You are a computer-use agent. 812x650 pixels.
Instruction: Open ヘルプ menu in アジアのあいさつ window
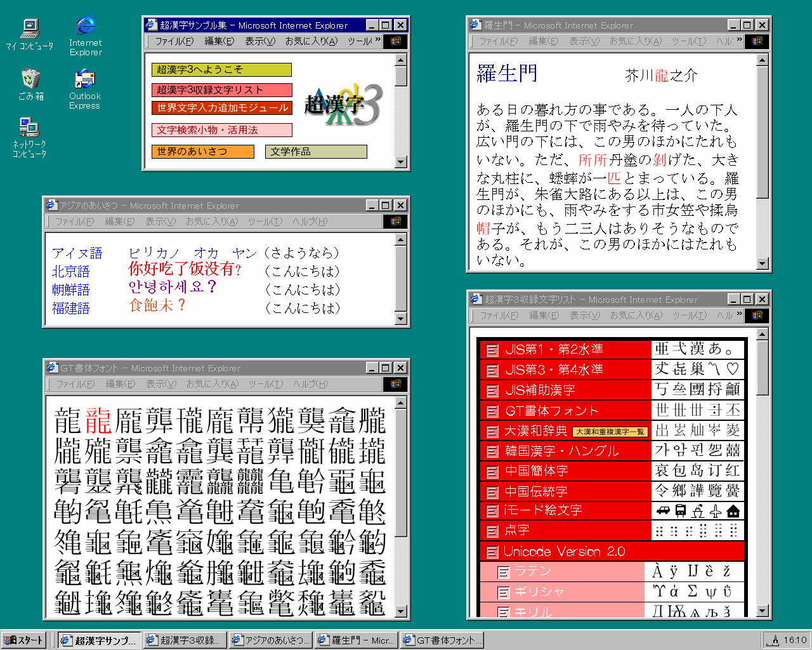tap(310, 222)
